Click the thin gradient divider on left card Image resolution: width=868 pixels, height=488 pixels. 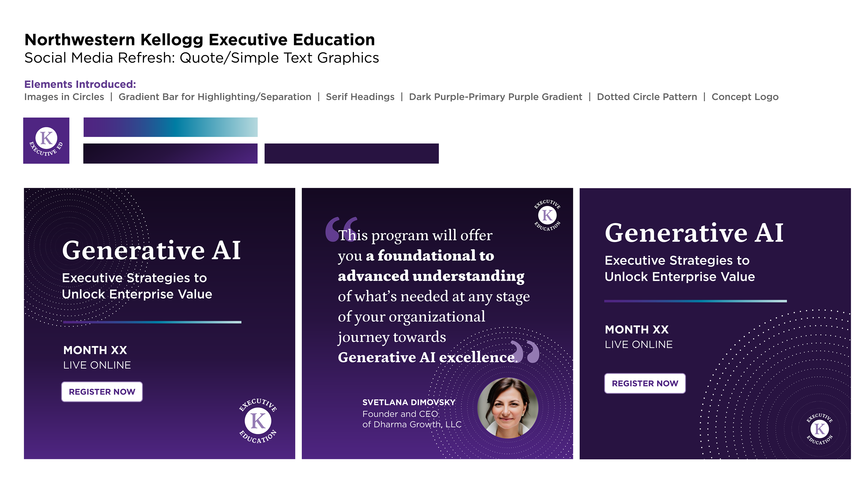(x=152, y=322)
